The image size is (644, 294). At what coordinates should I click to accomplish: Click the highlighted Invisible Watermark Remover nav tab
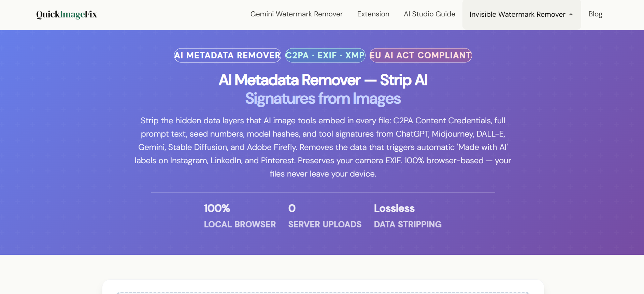(x=521, y=14)
